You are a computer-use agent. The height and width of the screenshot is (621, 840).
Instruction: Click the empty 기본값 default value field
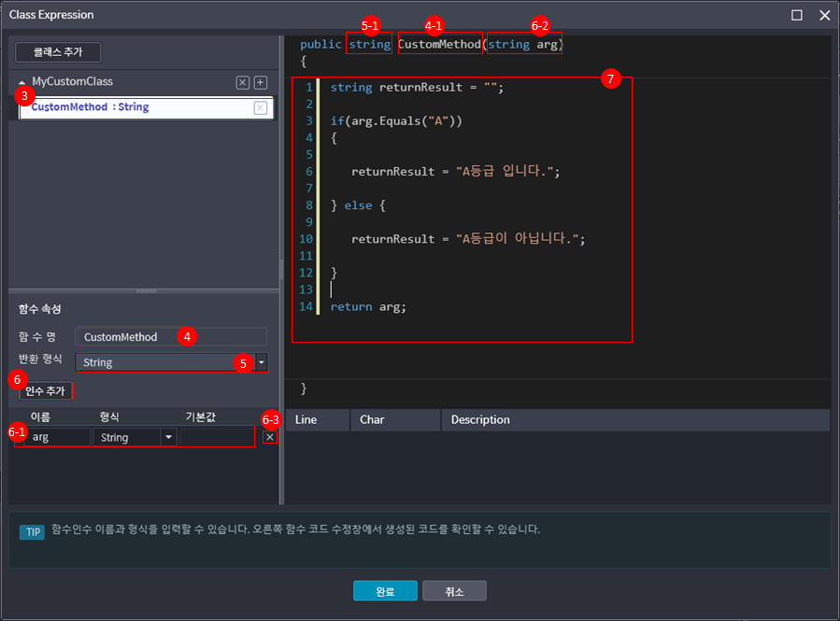pyautogui.click(x=216, y=437)
